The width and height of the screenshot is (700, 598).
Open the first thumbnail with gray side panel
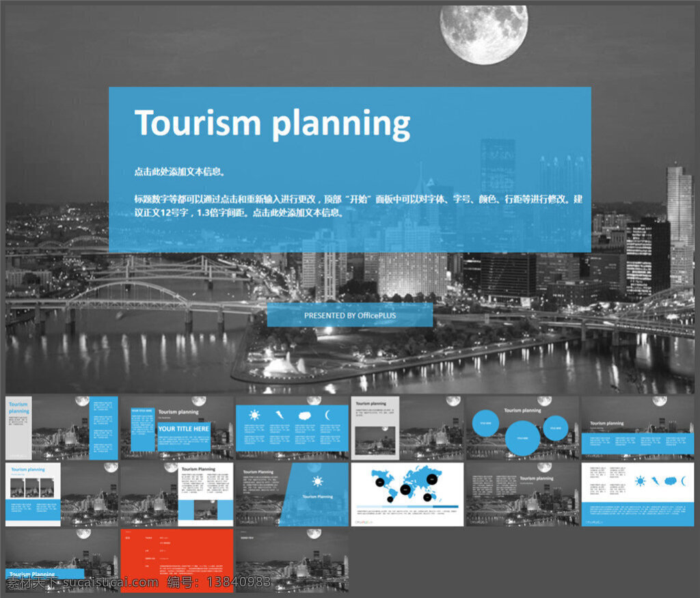tap(62, 428)
